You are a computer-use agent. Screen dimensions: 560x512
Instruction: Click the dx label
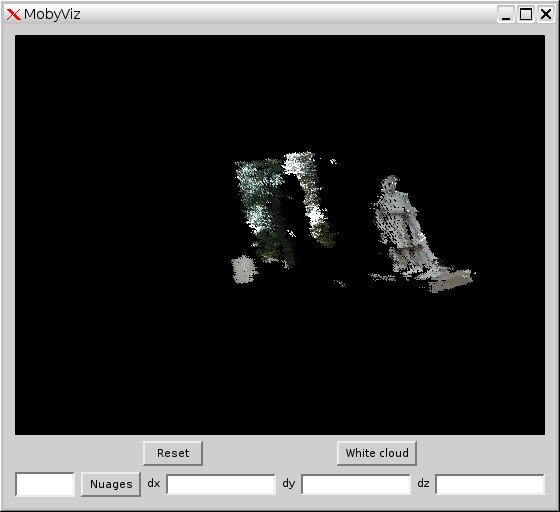[154, 483]
